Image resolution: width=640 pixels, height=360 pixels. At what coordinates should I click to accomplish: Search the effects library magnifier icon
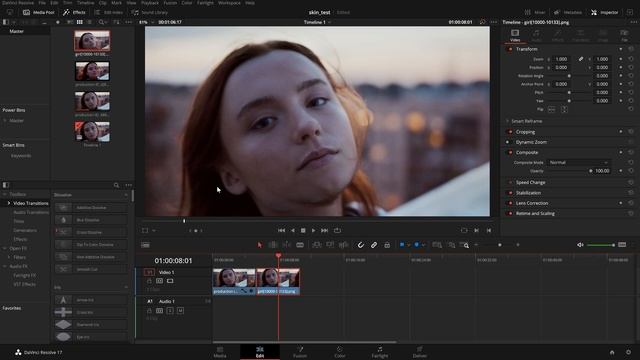116,185
